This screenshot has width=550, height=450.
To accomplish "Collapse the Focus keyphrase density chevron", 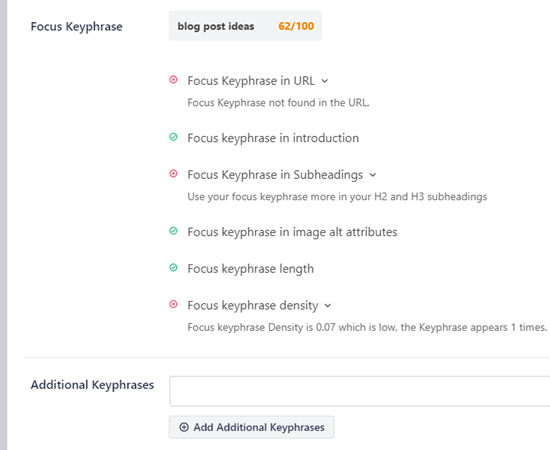I will coord(328,306).
